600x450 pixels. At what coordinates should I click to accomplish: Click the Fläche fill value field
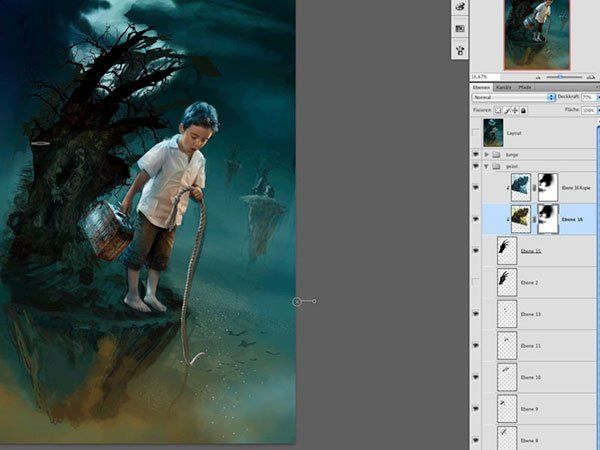[589, 110]
